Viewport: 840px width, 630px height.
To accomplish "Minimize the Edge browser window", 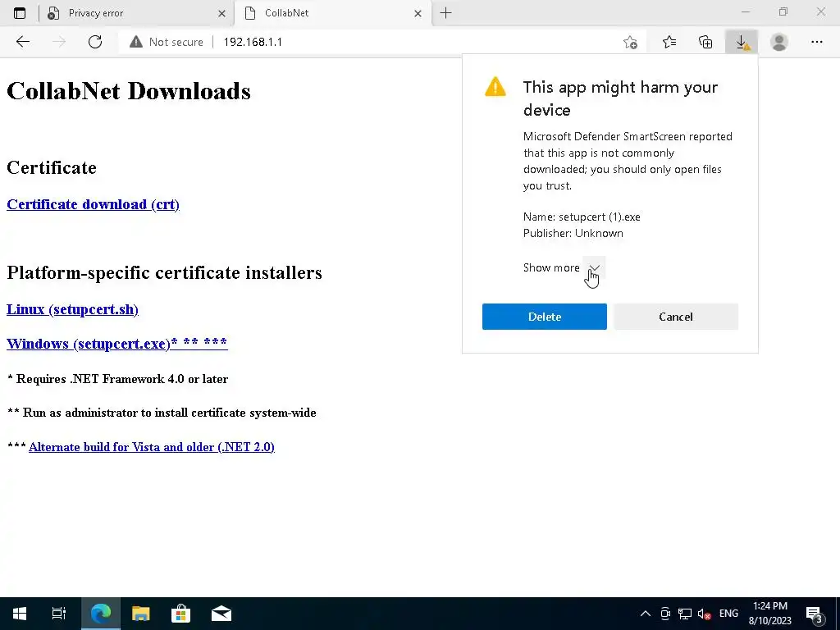I will (x=746, y=11).
